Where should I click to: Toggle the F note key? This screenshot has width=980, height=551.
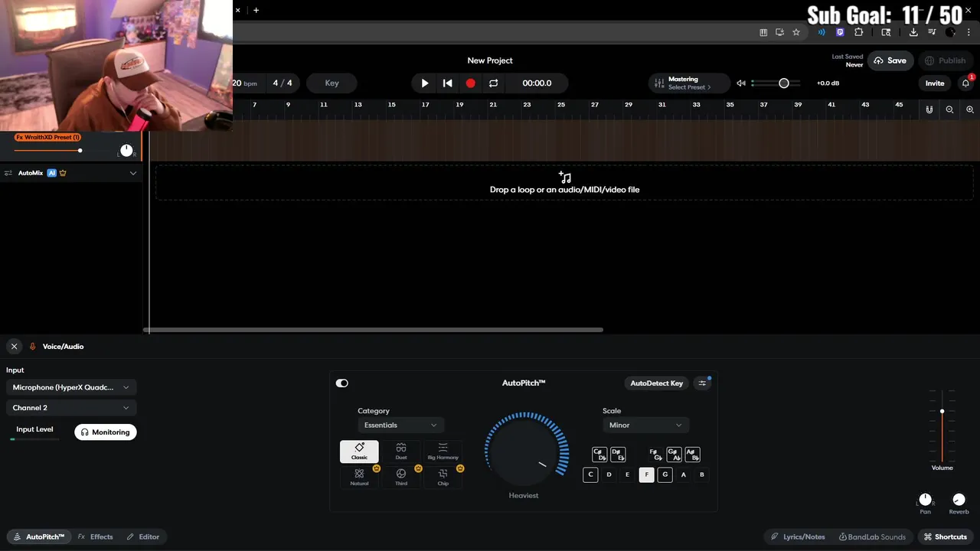tap(646, 474)
